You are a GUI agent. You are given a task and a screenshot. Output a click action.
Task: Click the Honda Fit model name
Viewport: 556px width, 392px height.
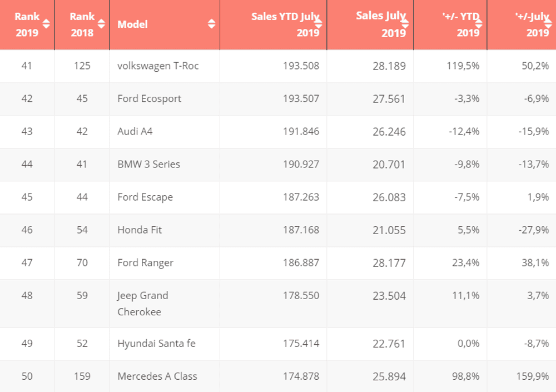tap(140, 230)
